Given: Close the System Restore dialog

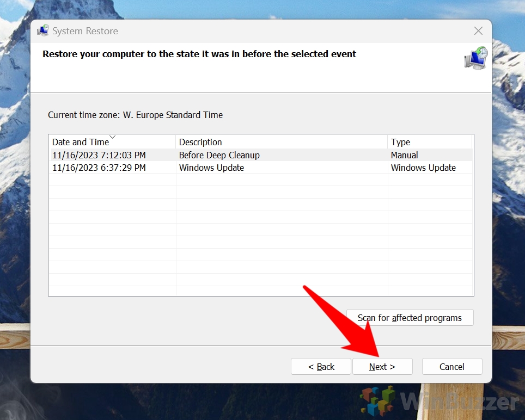Looking at the screenshot, I should (x=478, y=31).
